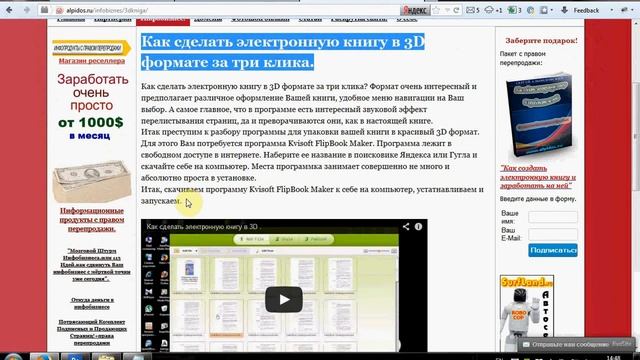Click the yellow 'Инфопродукты с правом перепродажи' banner

point(91,48)
